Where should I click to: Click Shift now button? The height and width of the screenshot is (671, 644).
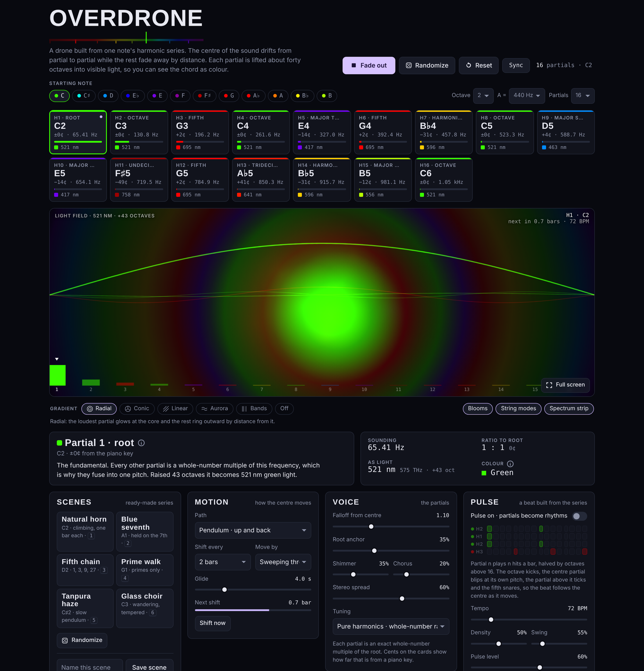tap(213, 623)
